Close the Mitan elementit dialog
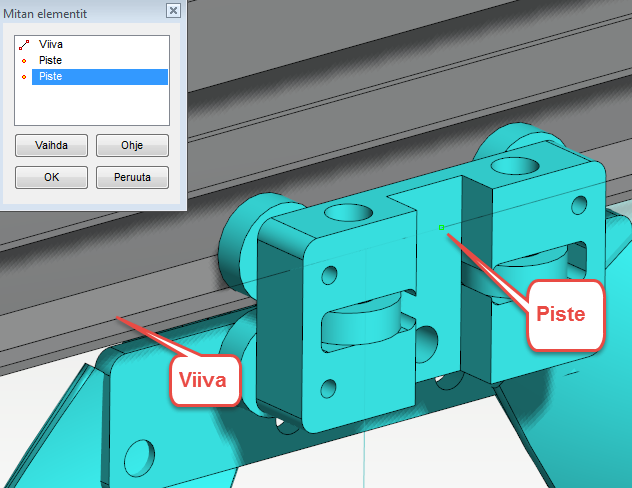The image size is (632, 488). point(173,10)
